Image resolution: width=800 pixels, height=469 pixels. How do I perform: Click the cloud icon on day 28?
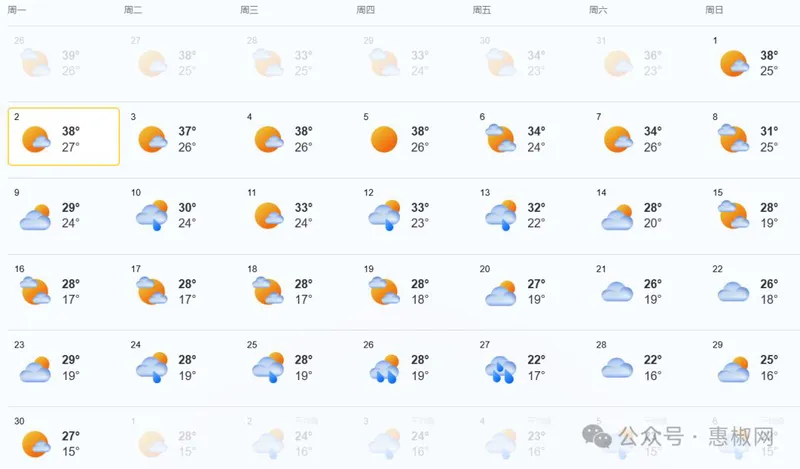pos(617,368)
